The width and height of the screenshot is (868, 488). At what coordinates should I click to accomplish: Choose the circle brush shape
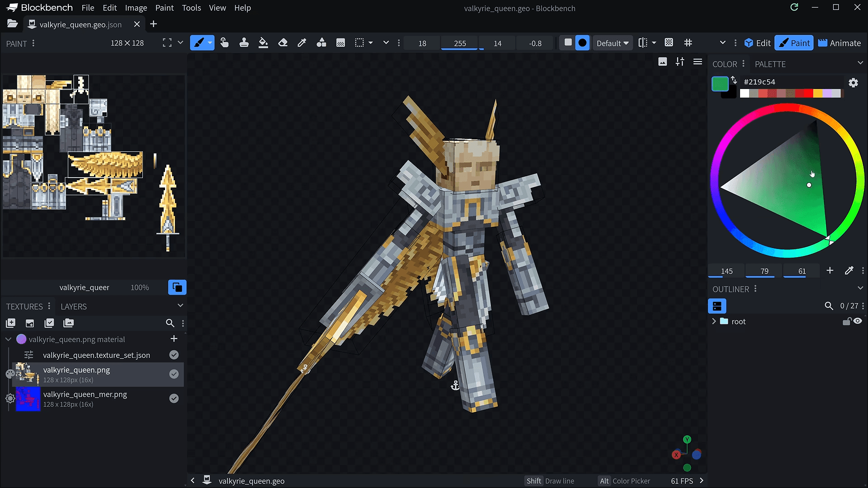(x=583, y=43)
